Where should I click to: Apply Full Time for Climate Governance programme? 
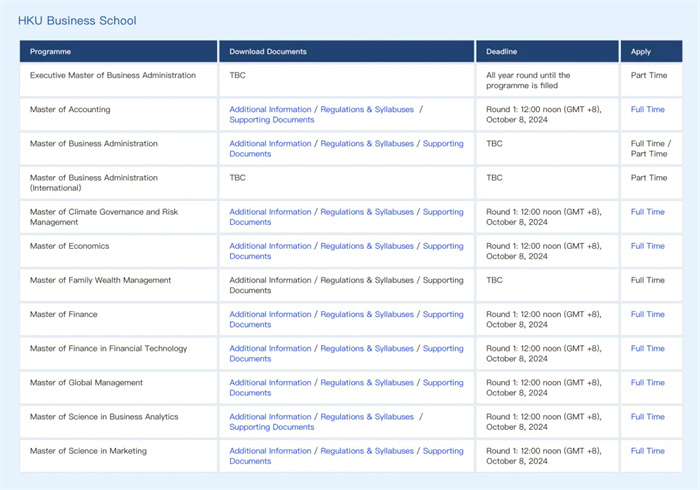pos(647,212)
